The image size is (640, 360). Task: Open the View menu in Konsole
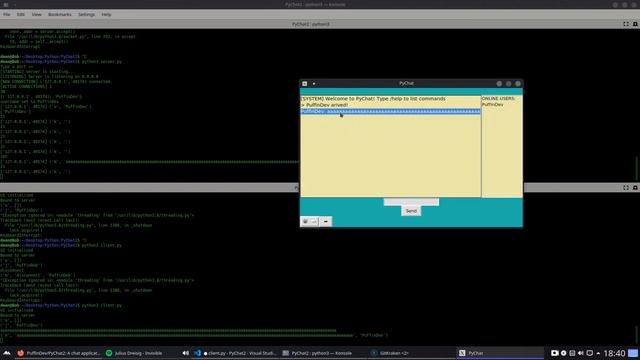(36, 14)
